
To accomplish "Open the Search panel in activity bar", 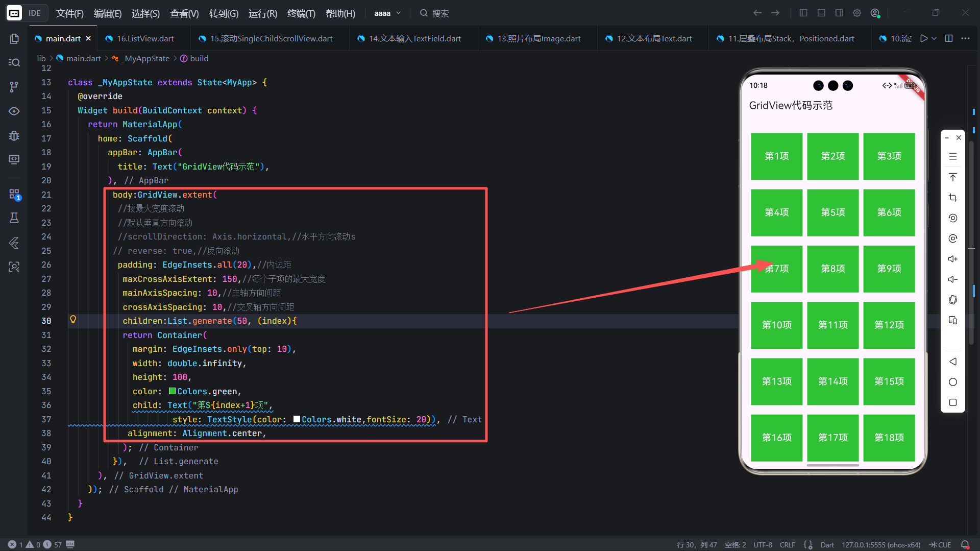I will click(14, 62).
